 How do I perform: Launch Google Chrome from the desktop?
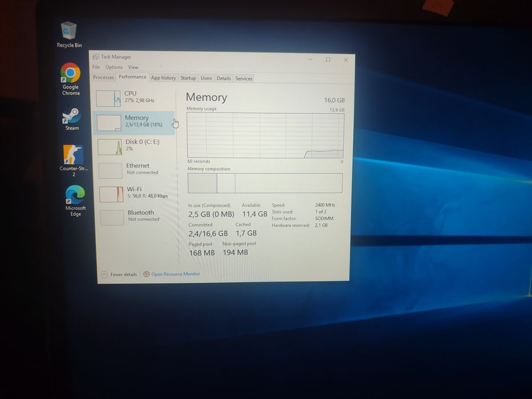71,79
